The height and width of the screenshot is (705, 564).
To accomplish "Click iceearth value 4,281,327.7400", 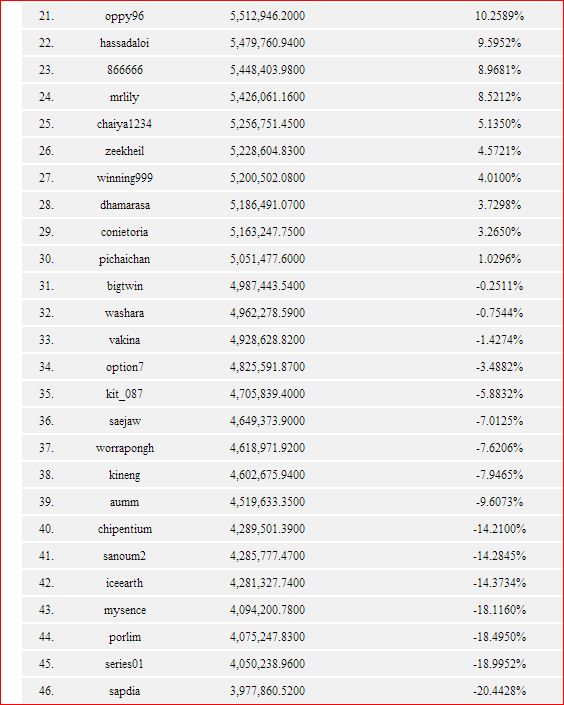I will (268, 583).
